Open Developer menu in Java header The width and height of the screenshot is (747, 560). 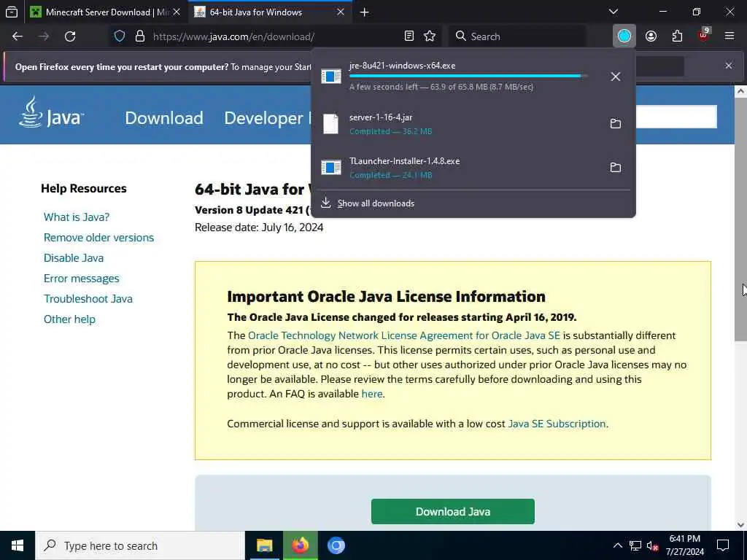pos(263,118)
